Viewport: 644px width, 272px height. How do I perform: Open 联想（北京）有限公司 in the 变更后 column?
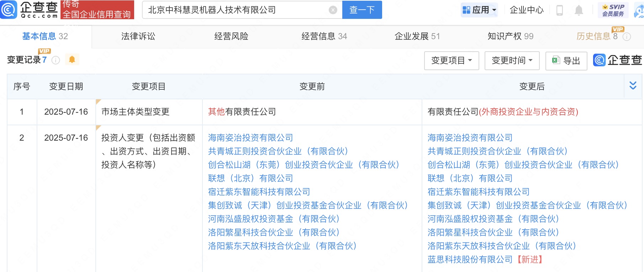coord(470,178)
